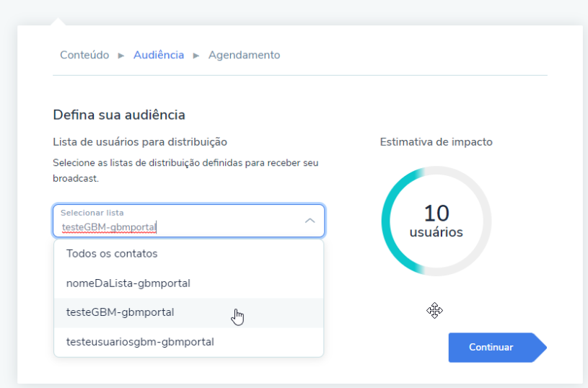Click the arrow icon after Conteúdo
This screenshot has width=588, height=388.
click(121, 56)
